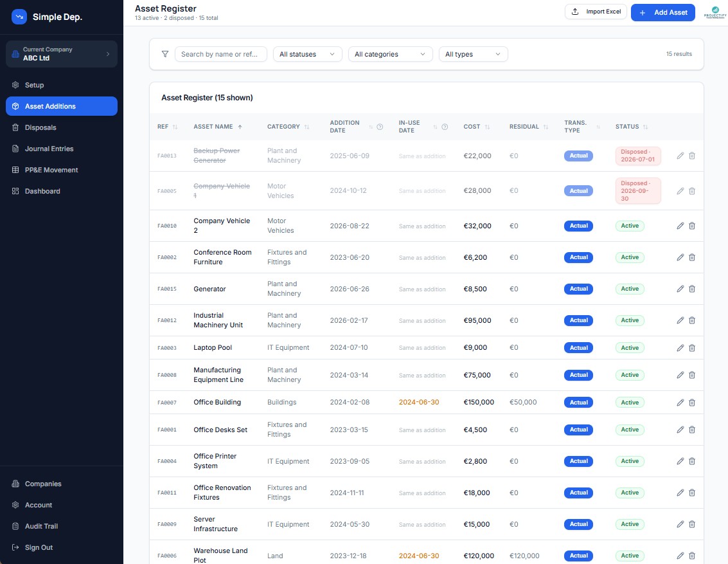
Task: Open the All statuses dropdown
Action: (x=307, y=54)
